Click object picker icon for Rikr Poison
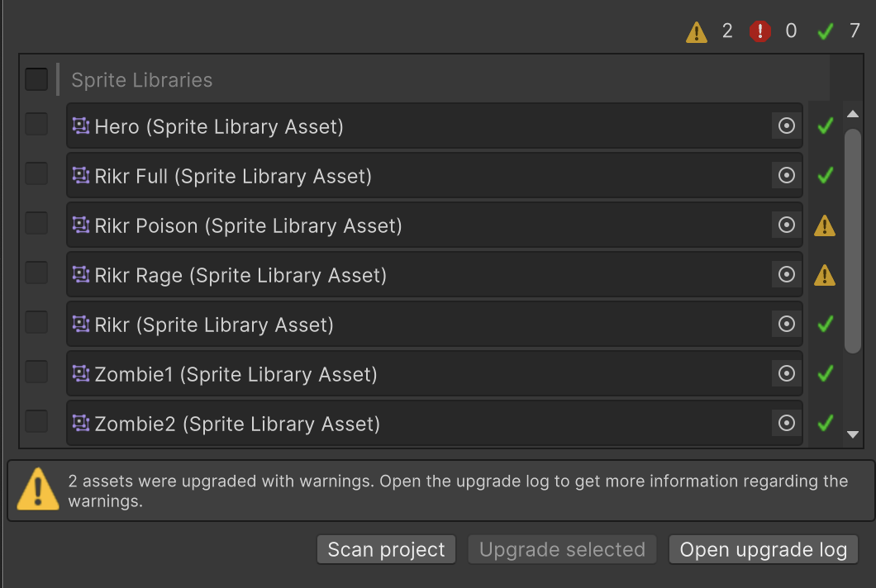Viewport: 876px width, 588px height. (x=787, y=225)
